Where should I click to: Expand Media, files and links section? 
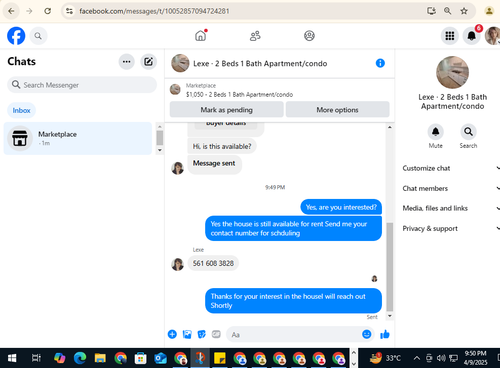tap(451, 208)
